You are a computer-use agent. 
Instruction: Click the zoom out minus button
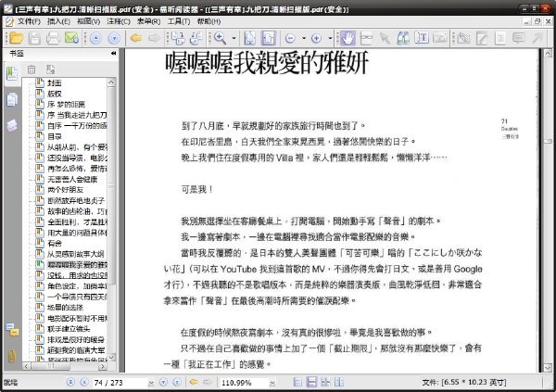coord(290,38)
